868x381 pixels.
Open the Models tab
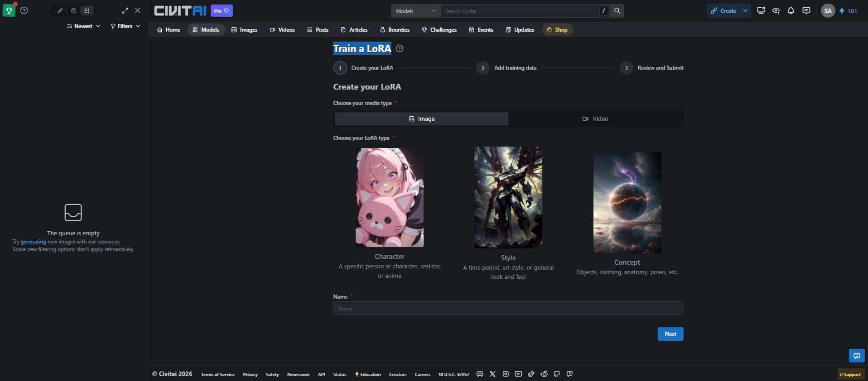click(x=206, y=30)
